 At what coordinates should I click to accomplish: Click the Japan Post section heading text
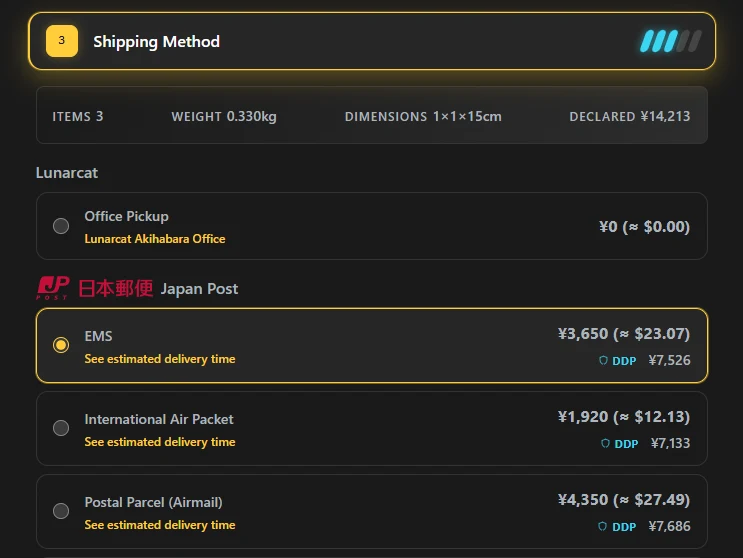click(x=199, y=289)
